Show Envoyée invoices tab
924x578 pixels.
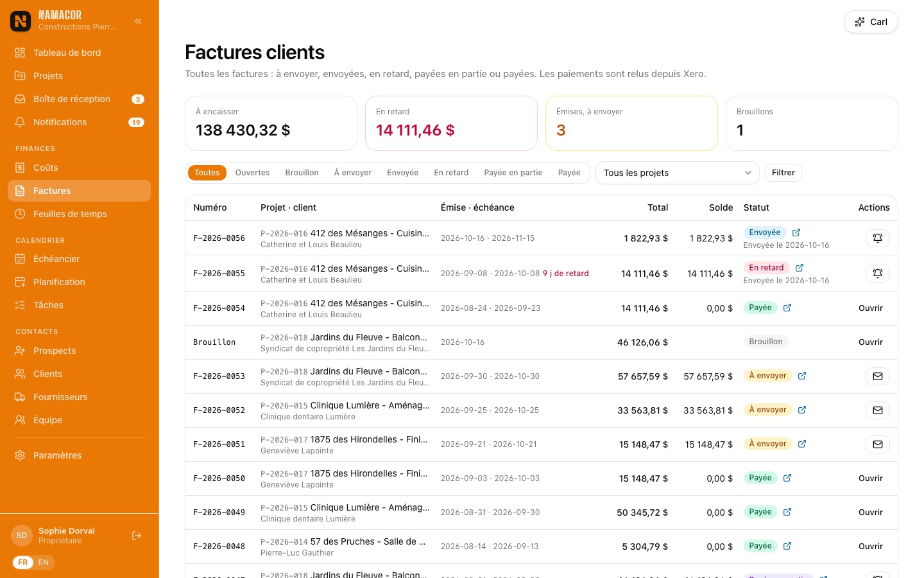pyautogui.click(x=403, y=173)
